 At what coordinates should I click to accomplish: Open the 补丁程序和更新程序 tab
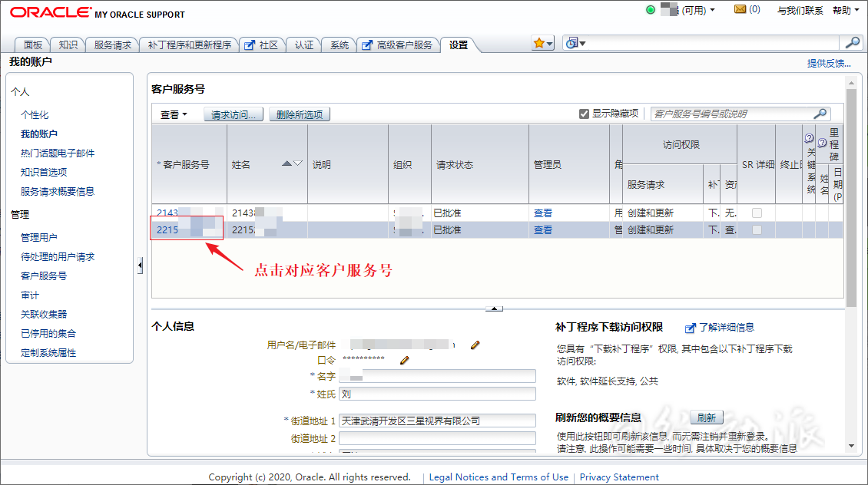coord(189,45)
